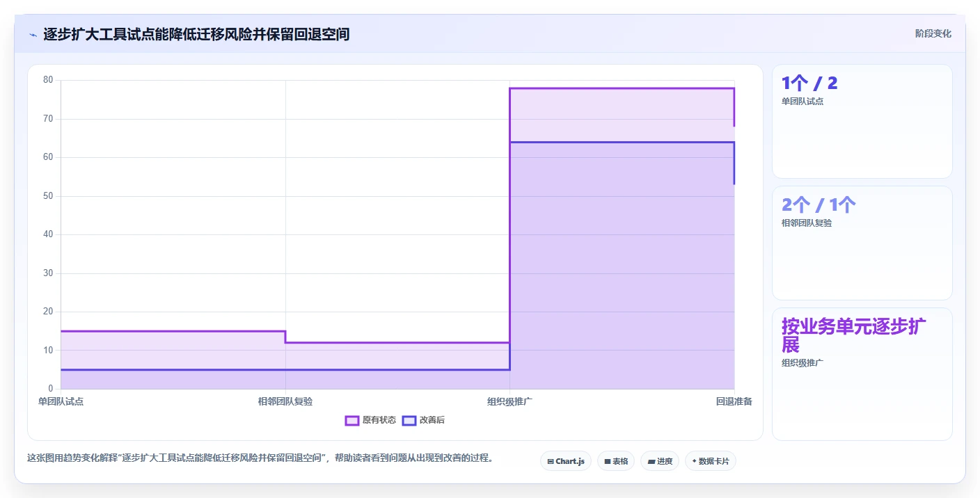Click the description caption below chart
This screenshot has height=498, width=980.
260,458
